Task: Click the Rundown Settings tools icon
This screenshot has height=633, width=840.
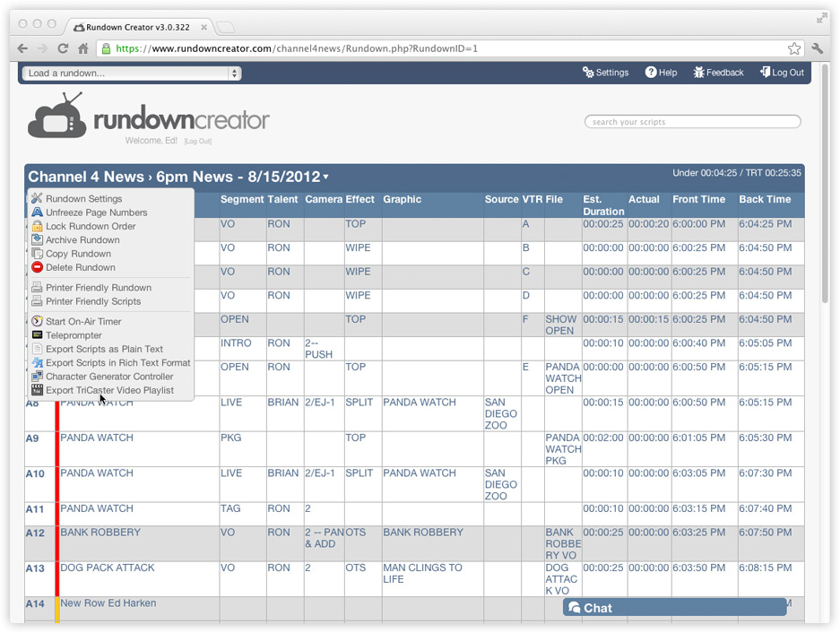Action: click(x=37, y=198)
